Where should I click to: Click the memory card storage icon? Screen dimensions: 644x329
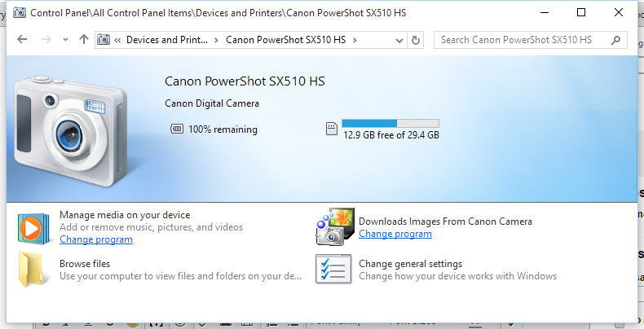tap(332, 129)
